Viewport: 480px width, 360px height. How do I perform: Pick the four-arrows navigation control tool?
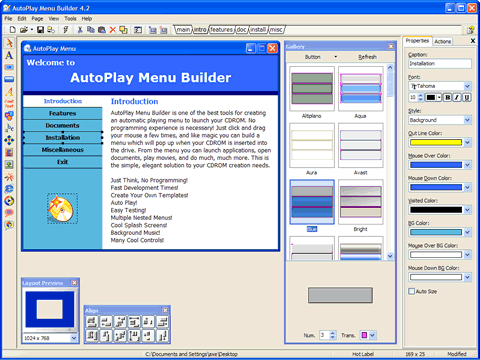(x=9, y=140)
